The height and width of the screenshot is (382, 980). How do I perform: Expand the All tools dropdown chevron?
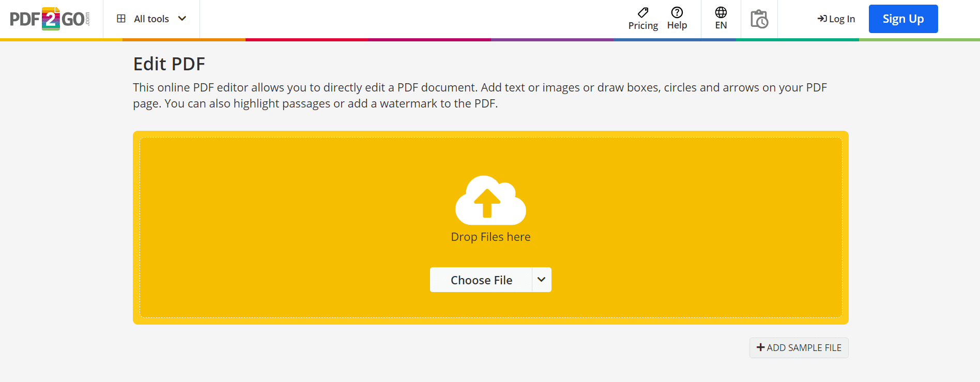(182, 19)
